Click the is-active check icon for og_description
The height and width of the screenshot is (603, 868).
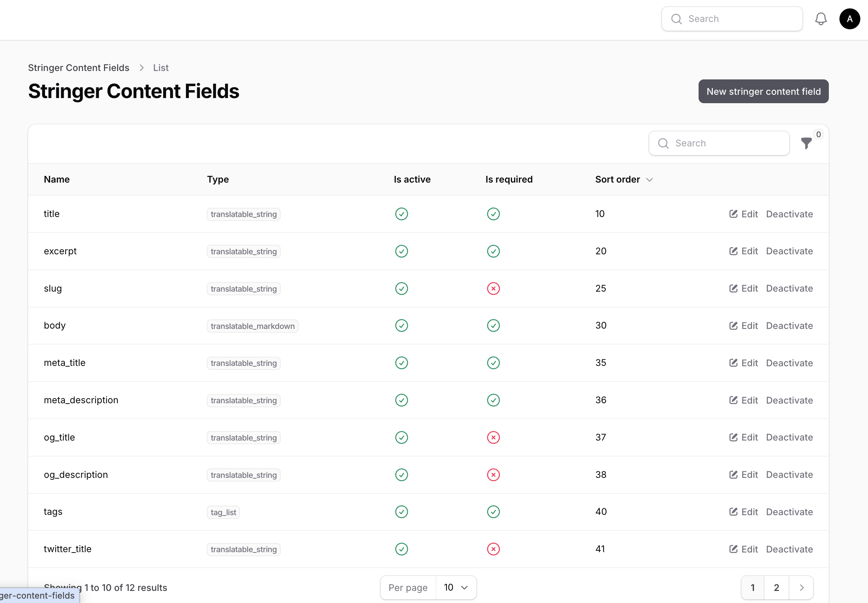click(401, 475)
